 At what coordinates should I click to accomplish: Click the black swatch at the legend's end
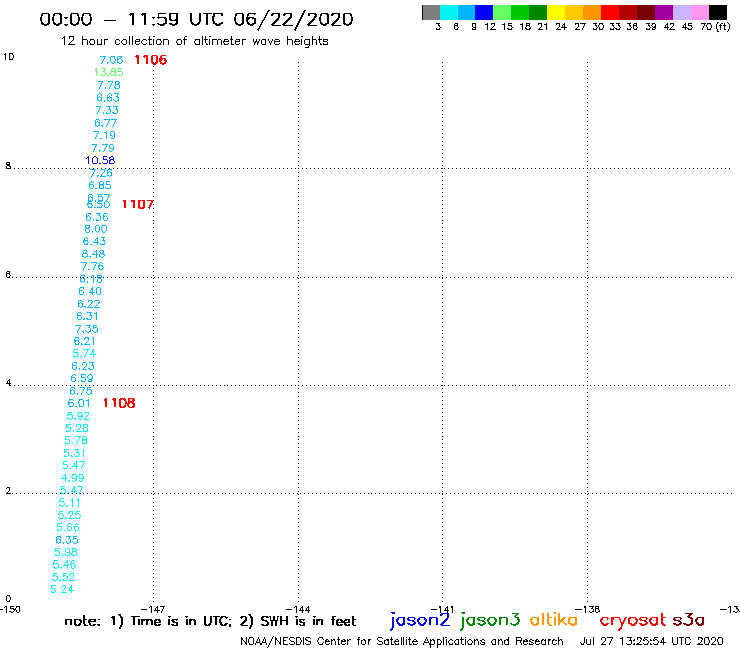coord(717,12)
